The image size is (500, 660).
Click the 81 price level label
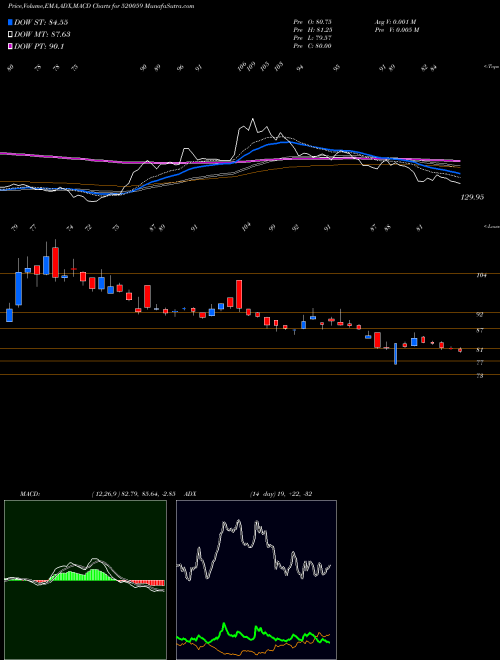(x=480, y=350)
